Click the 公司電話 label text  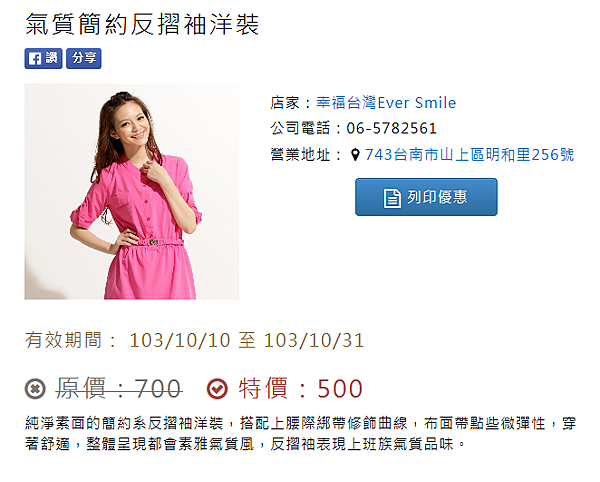click(x=300, y=129)
